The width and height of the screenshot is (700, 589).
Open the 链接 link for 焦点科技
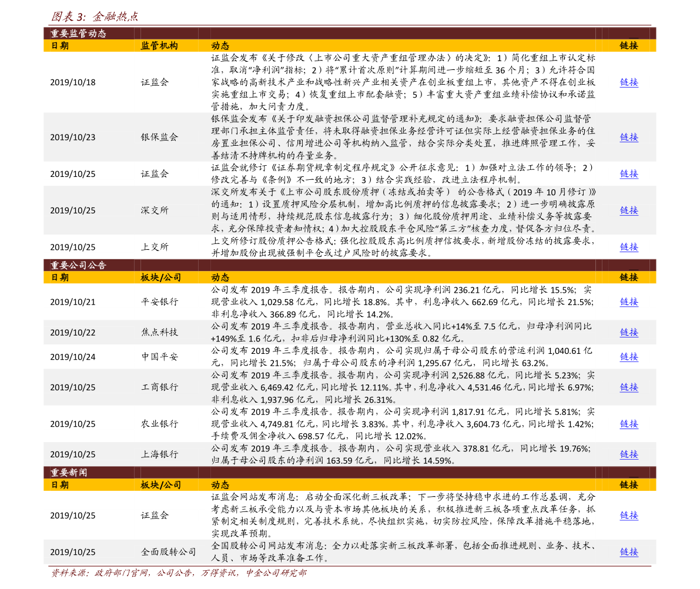click(x=628, y=332)
